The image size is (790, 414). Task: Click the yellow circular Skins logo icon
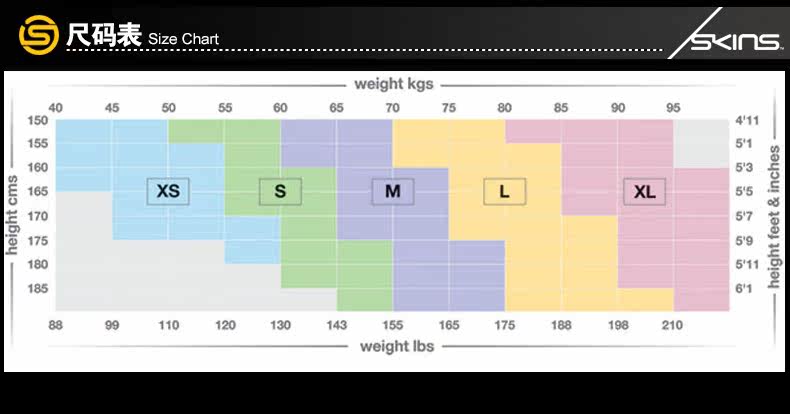(x=39, y=36)
